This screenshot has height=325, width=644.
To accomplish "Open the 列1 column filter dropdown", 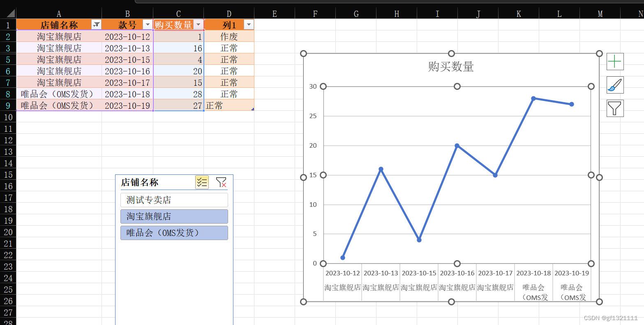I will pyautogui.click(x=249, y=25).
